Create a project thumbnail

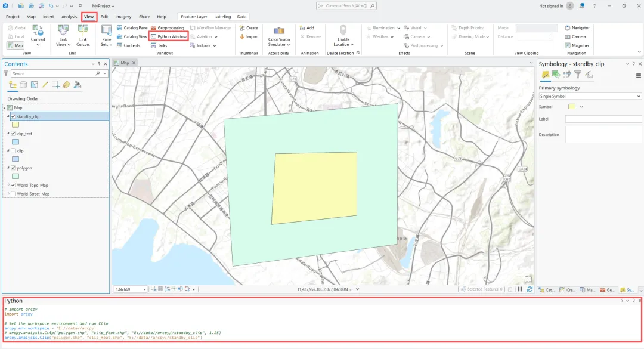249,28
